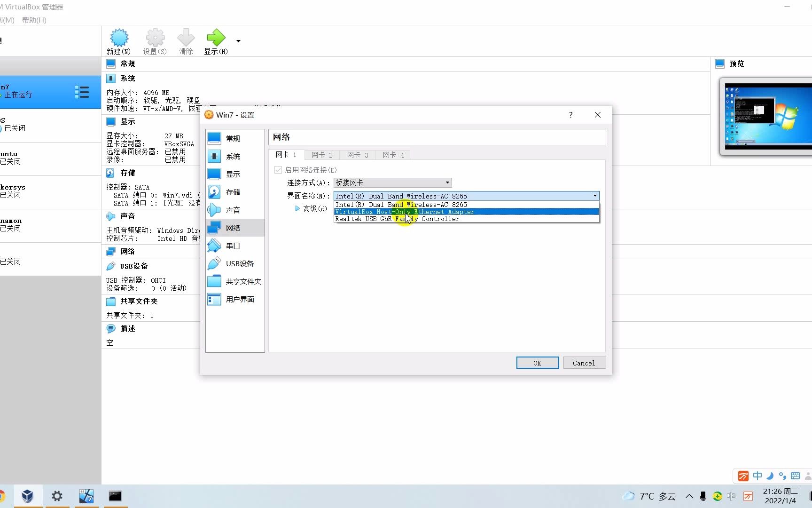Switch to the 网卡 3 adapter tab

click(357, 155)
